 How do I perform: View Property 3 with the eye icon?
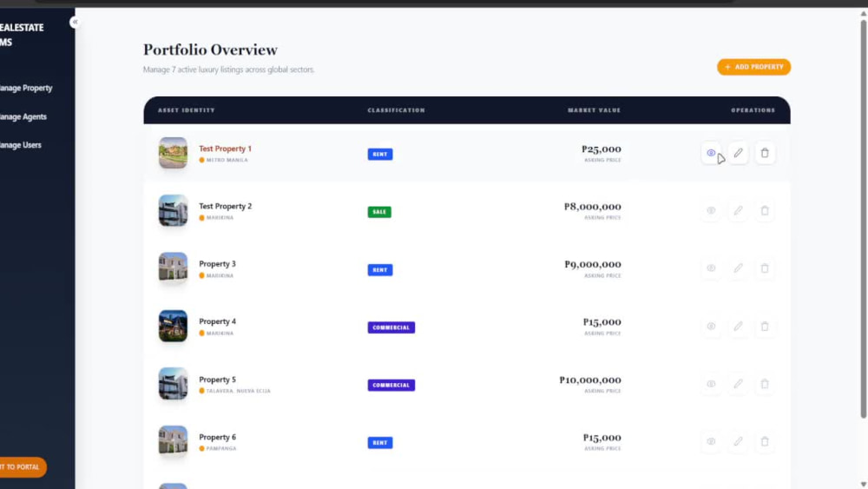tap(711, 268)
